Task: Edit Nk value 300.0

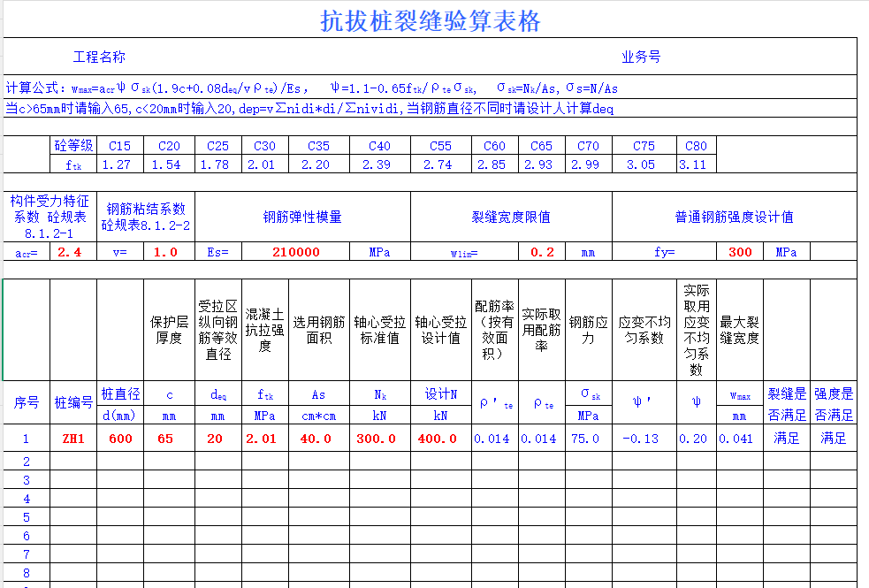Action: [x=379, y=439]
